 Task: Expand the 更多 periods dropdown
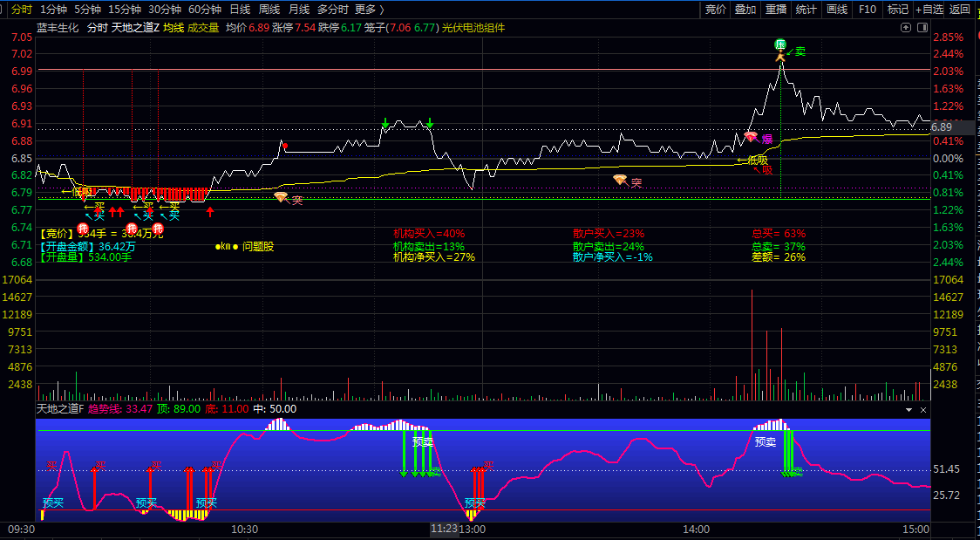(x=369, y=10)
